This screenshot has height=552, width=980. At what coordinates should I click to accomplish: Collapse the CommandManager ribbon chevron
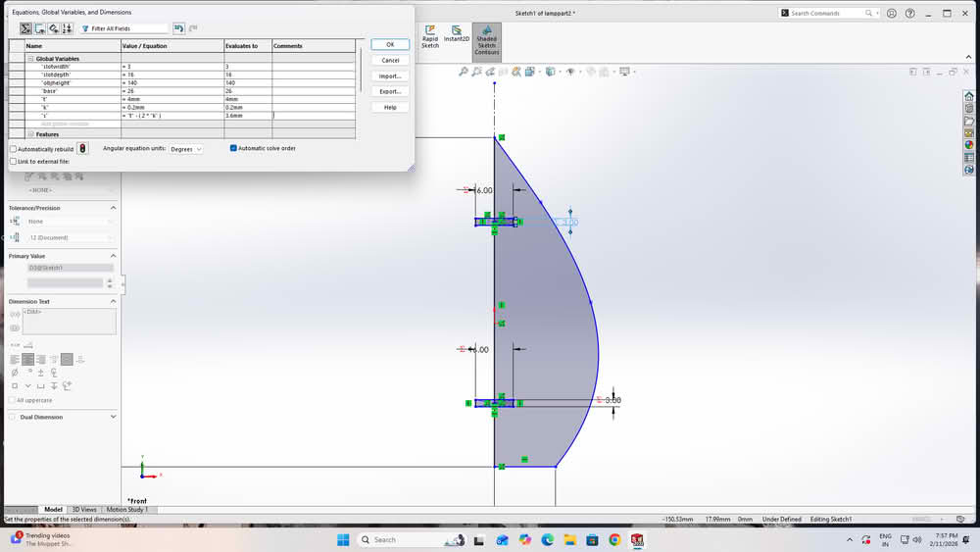click(x=968, y=57)
